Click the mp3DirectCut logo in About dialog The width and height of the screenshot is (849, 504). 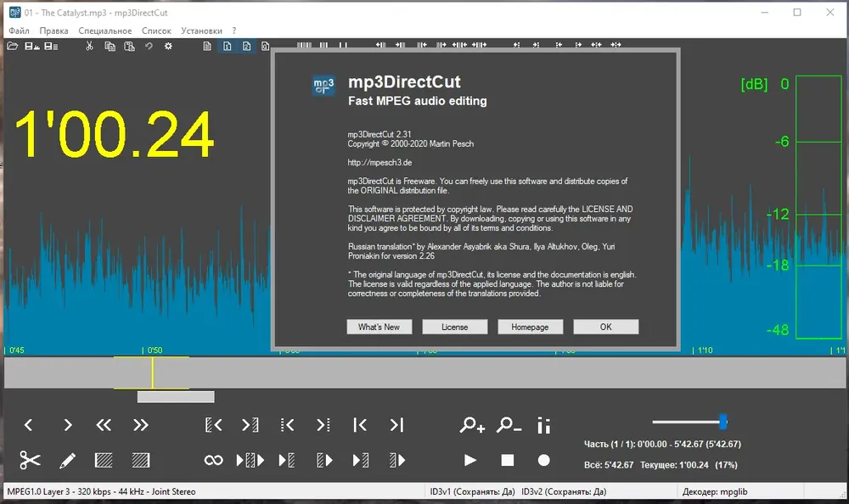pos(323,85)
